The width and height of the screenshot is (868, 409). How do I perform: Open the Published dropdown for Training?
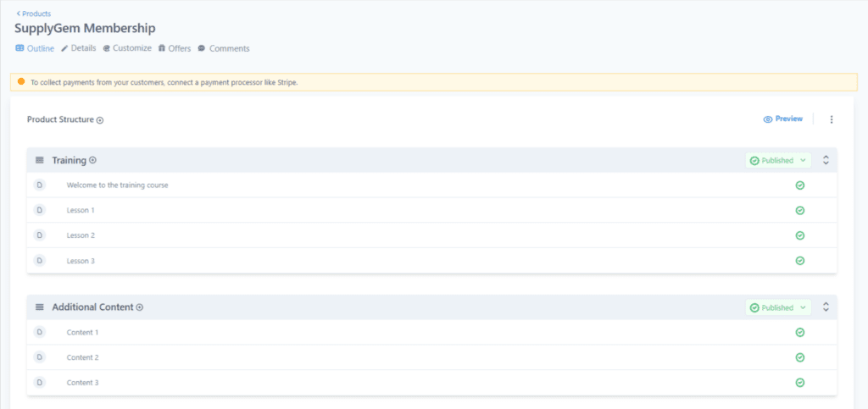pos(778,160)
